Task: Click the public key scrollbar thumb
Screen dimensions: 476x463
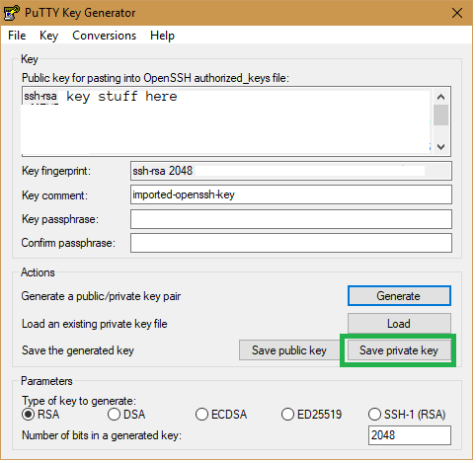Action: (440, 115)
